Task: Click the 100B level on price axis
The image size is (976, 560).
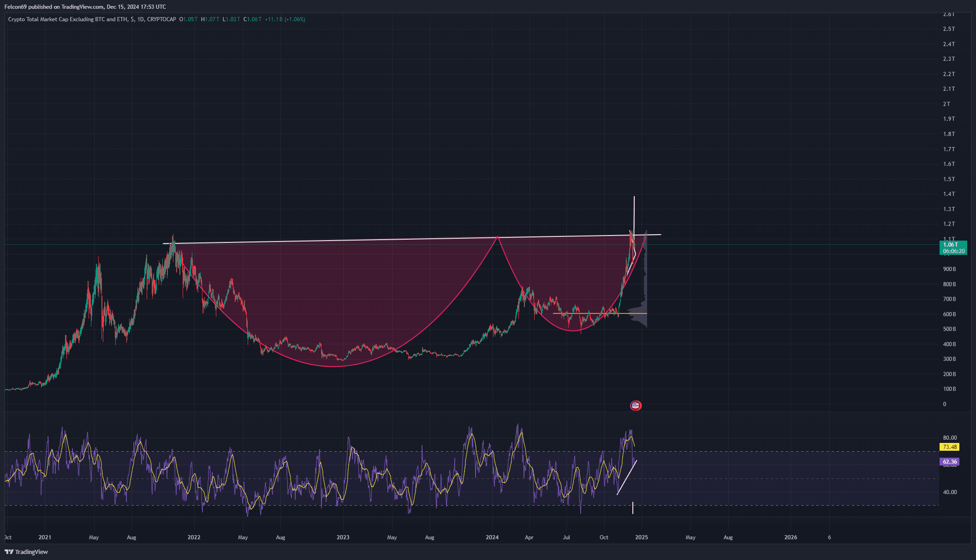Action: point(949,389)
